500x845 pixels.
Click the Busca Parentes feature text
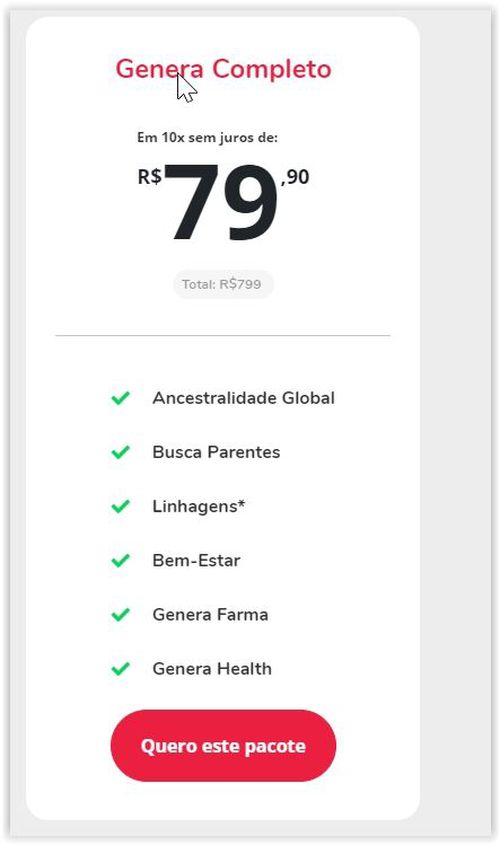coord(216,452)
